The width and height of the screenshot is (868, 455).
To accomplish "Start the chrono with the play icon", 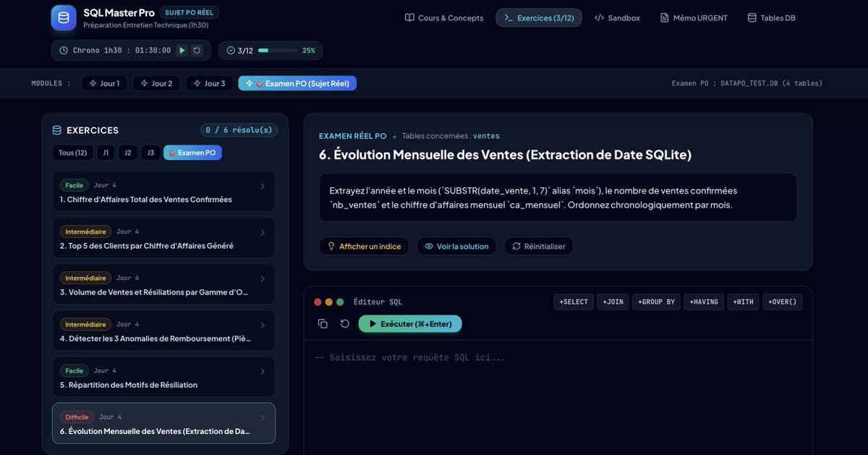I will (x=182, y=51).
